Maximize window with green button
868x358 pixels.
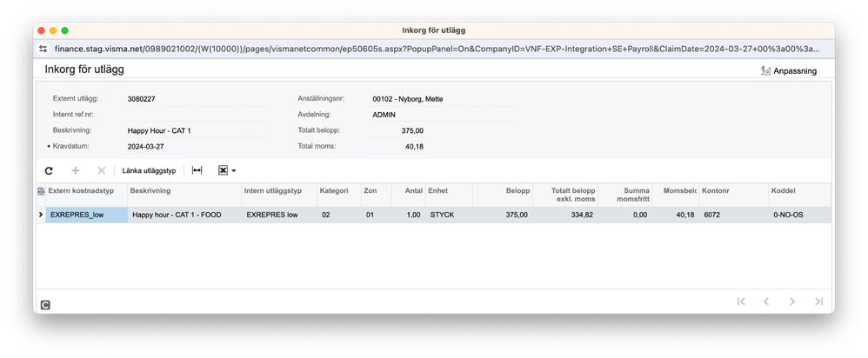(64, 30)
